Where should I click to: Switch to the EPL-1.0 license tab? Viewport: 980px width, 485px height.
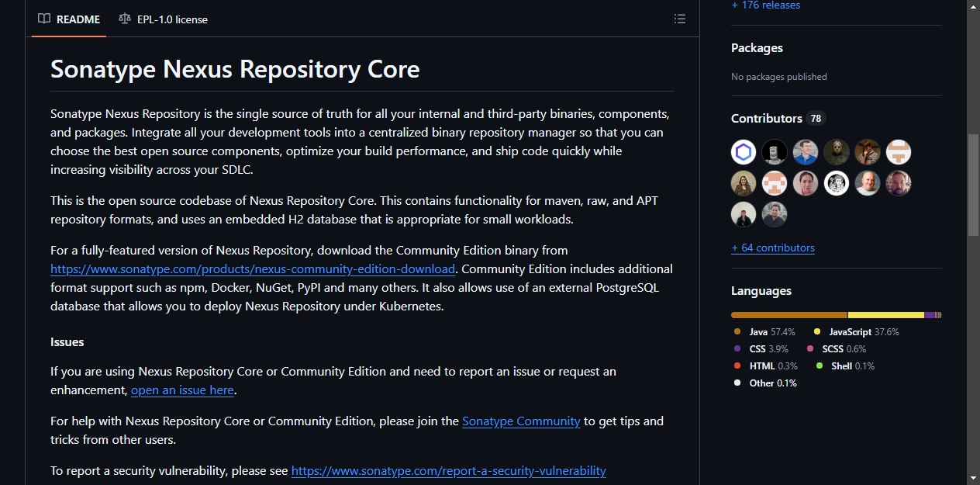tap(164, 19)
